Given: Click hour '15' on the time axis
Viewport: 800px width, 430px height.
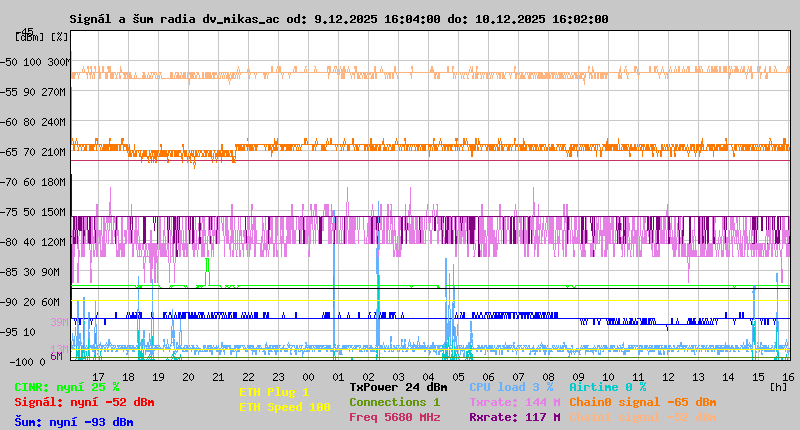Looking at the screenshot, I should pos(759,377).
